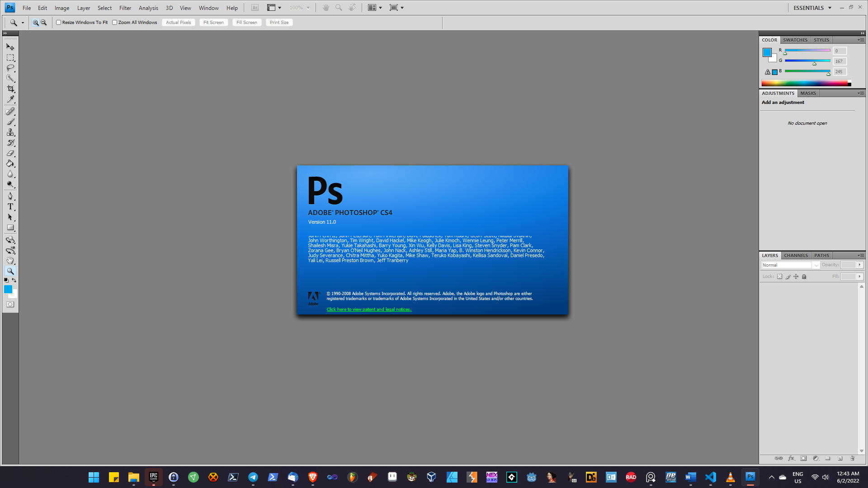Select the History Brush tool

(x=10, y=143)
